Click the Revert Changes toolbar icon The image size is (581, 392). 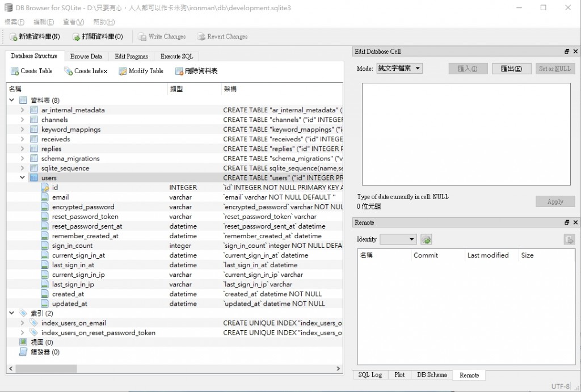coord(201,37)
